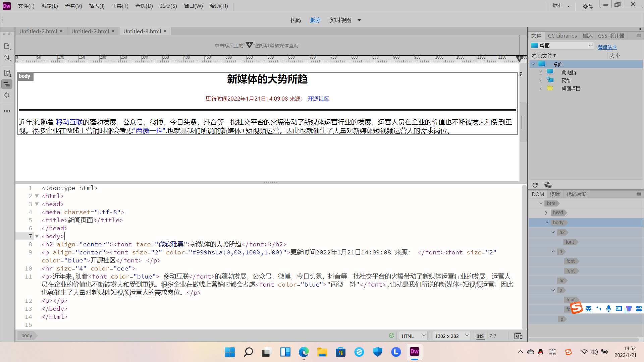Switch to 代码片断 tab
644x362 pixels.
(x=577, y=194)
